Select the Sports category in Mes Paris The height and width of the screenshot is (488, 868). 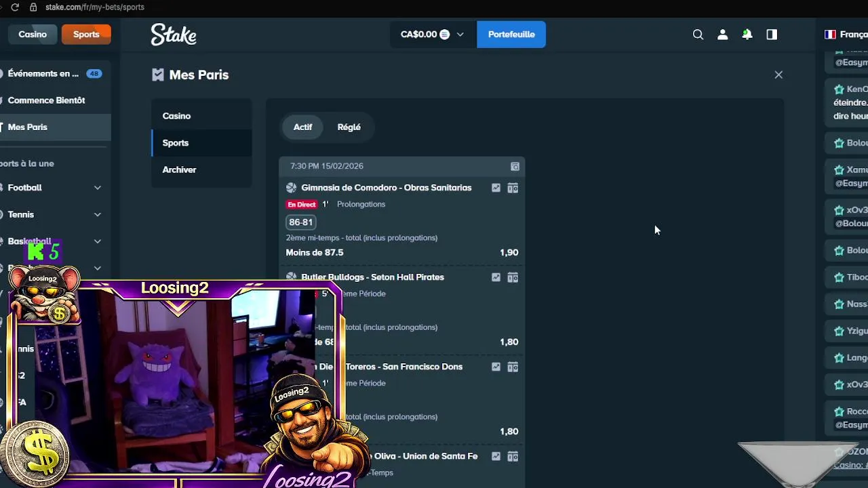click(x=201, y=143)
